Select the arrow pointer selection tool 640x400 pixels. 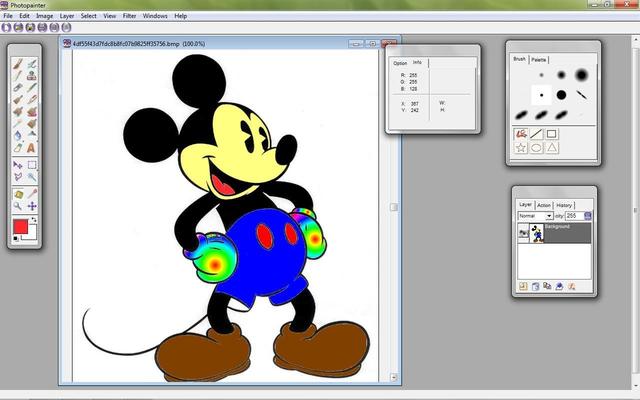[18, 165]
